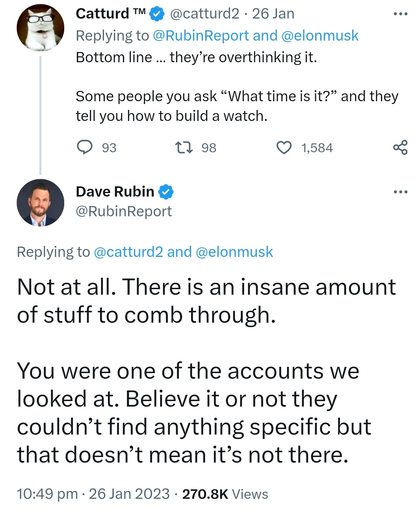The image size is (420, 511).
Task: Open Dave Rubin's profile picture
Action: coord(40,203)
